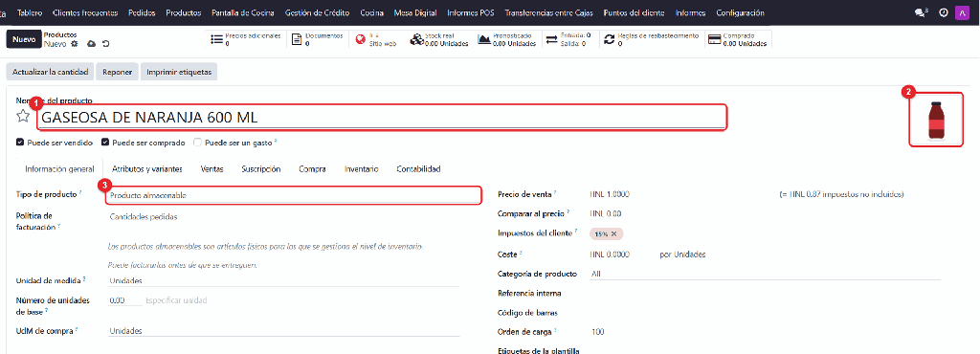Open the Mesa Digital menu
This screenshot has height=354, width=980.
[415, 12]
